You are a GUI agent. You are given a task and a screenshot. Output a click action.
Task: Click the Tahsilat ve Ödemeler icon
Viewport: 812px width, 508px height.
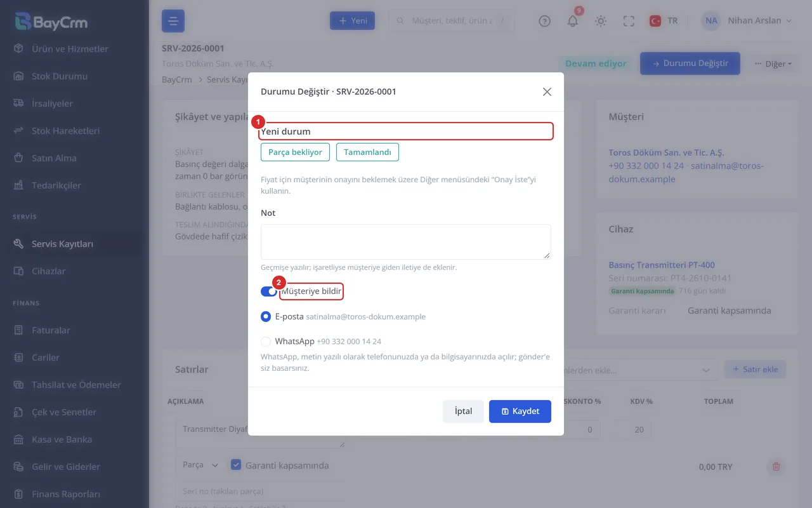(19, 385)
